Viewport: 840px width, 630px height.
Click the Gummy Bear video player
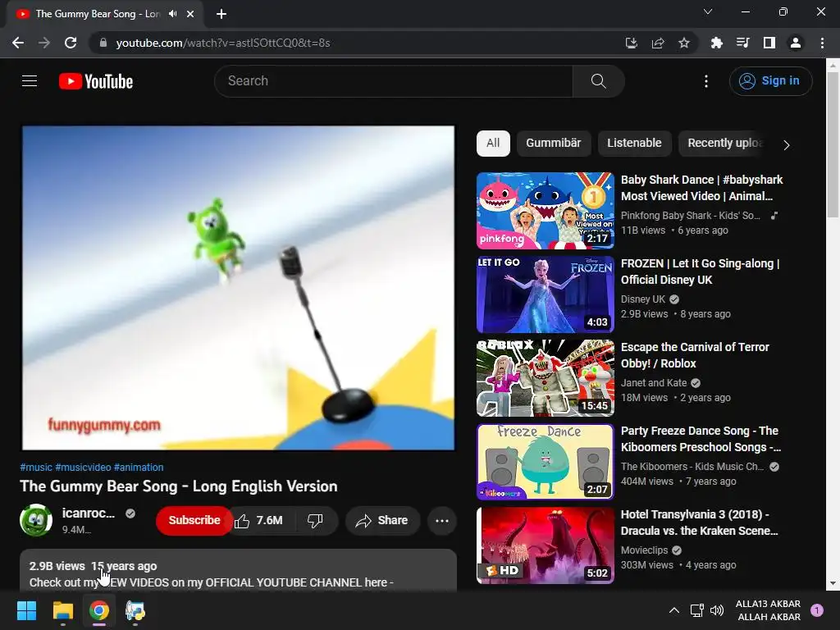[239, 288]
